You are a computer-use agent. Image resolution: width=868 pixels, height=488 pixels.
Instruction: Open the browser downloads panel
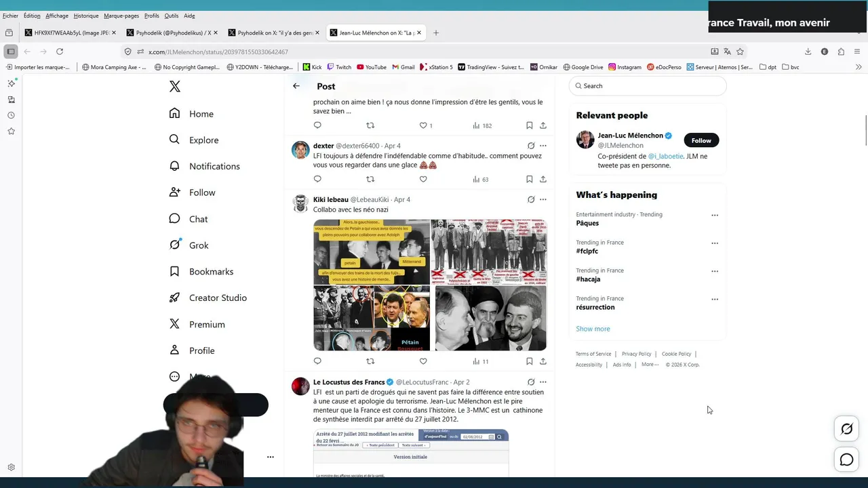point(808,52)
